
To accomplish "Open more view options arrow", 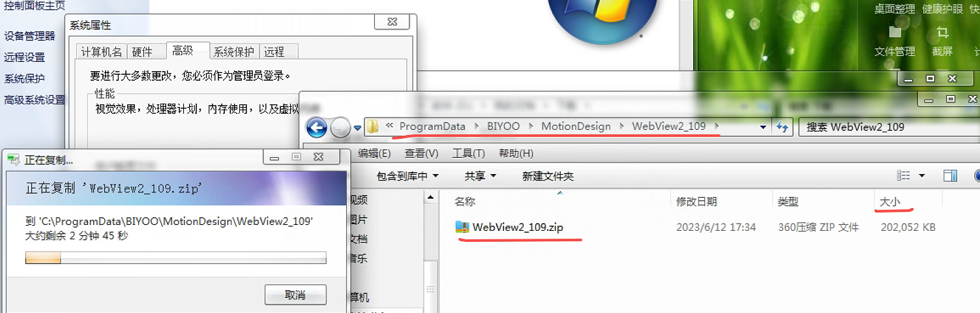I will 922,175.
